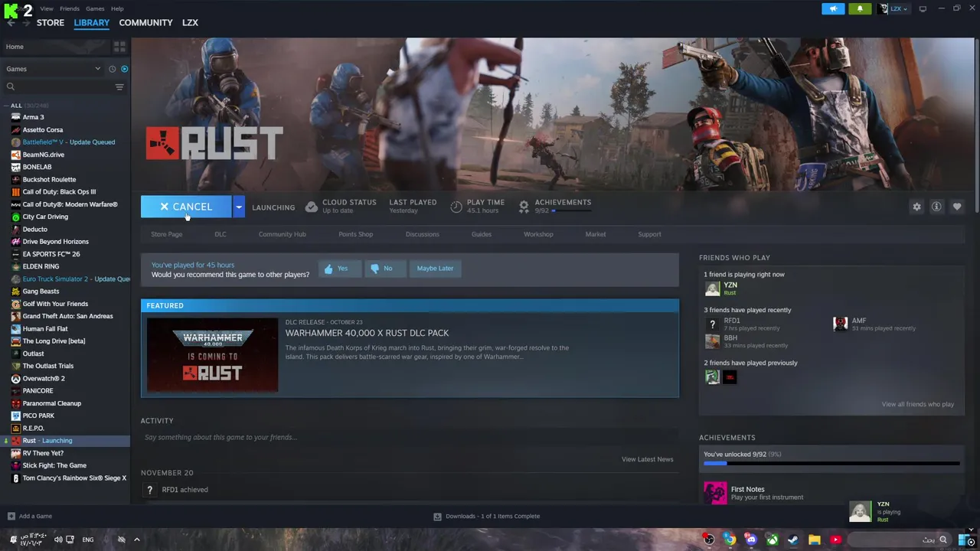The height and width of the screenshot is (551, 980).
Task: Click the cloud status icon
Action: pyautogui.click(x=311, y=207)
